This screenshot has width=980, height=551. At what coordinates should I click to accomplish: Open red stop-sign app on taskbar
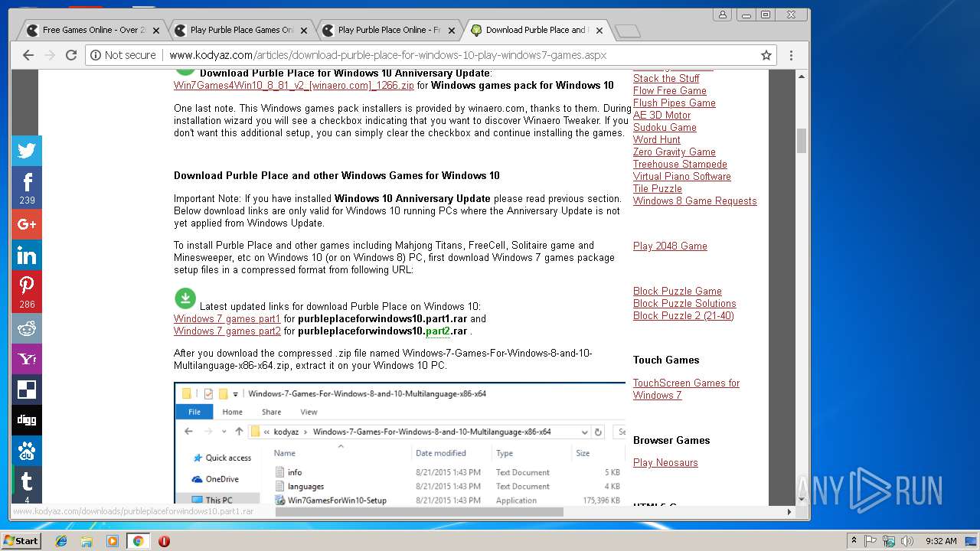(164, 541)
